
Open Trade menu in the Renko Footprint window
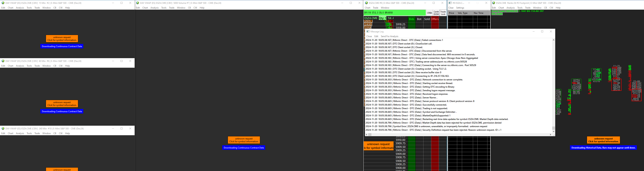pyautogui.click(x=528, y=8)
